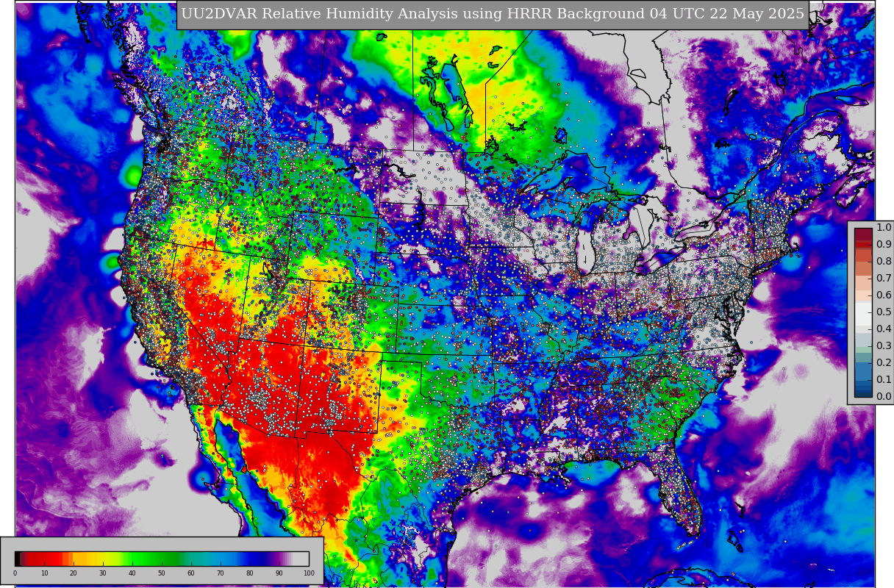Image resolution: width=894 pixels, height=588 pixels.
Task: Select the 0.0 label on right colorbar
Action: coord(884,397)
